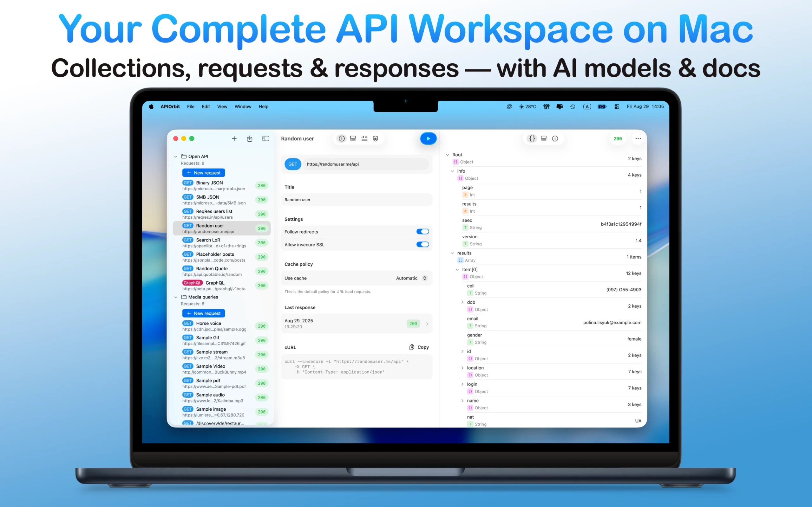Collapse the Open API folder

[x=176, y=157]
